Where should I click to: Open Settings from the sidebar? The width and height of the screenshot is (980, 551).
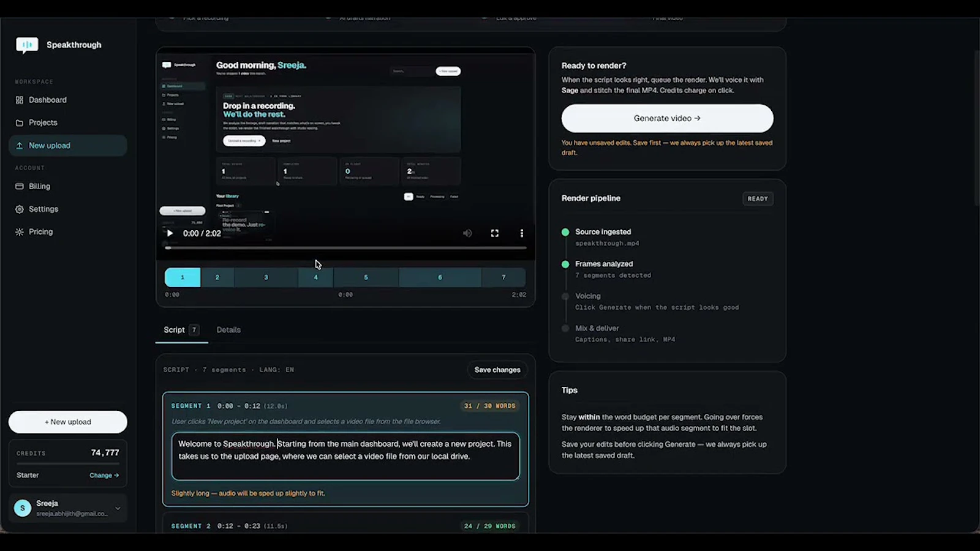tap(67, 209)
